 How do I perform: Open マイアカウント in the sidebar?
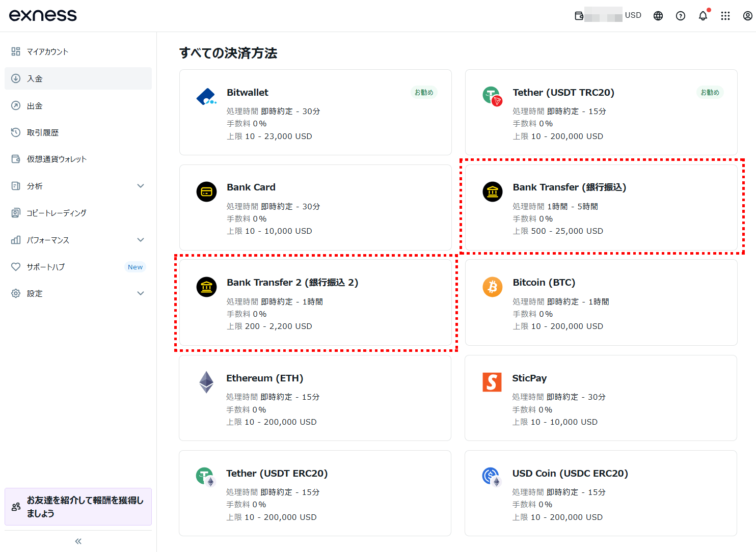coord(78,51)
